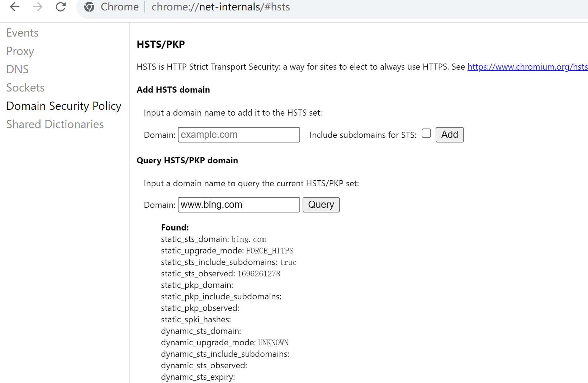
Task: Switch to the Proxy section
Action: (20, 51)
